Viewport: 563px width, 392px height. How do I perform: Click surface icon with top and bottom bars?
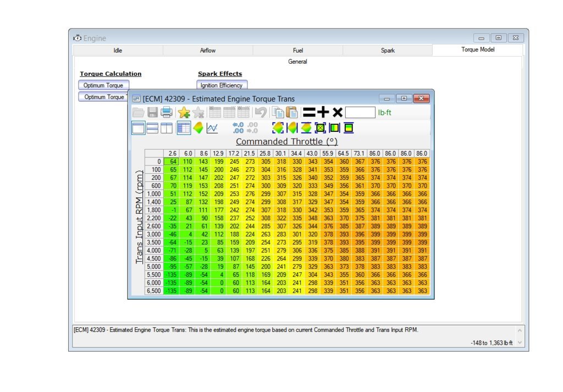click(x=306, y=128)
